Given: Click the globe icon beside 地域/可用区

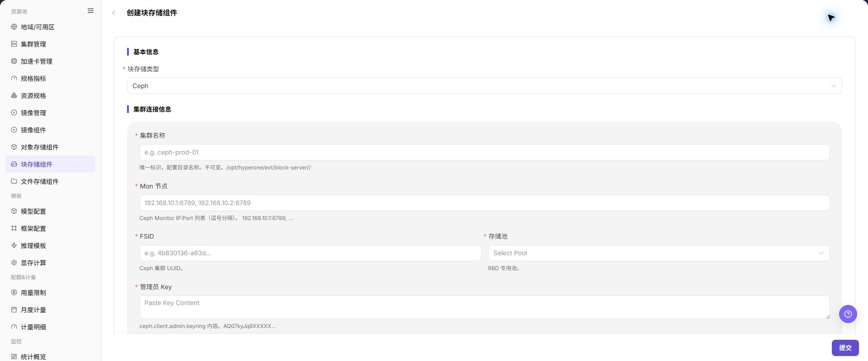Looking at the screenshot, I should pos(14,27).
